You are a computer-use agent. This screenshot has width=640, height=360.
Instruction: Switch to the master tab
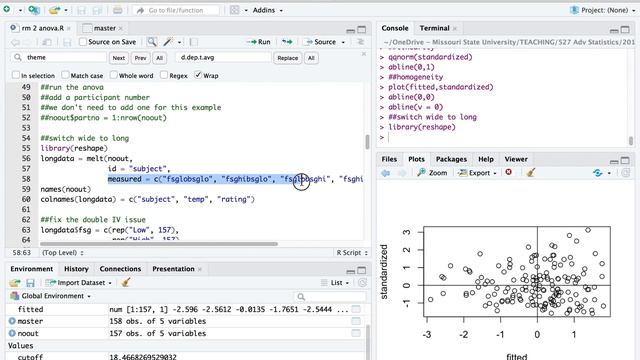pos(104,28)
